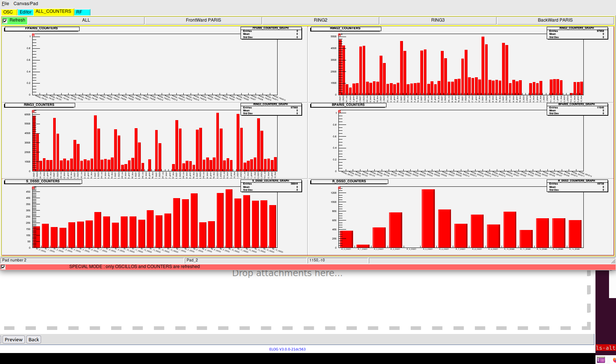The image size is (616, 364).
Task: Switch to the Editor tab
Action: (26, 12)
